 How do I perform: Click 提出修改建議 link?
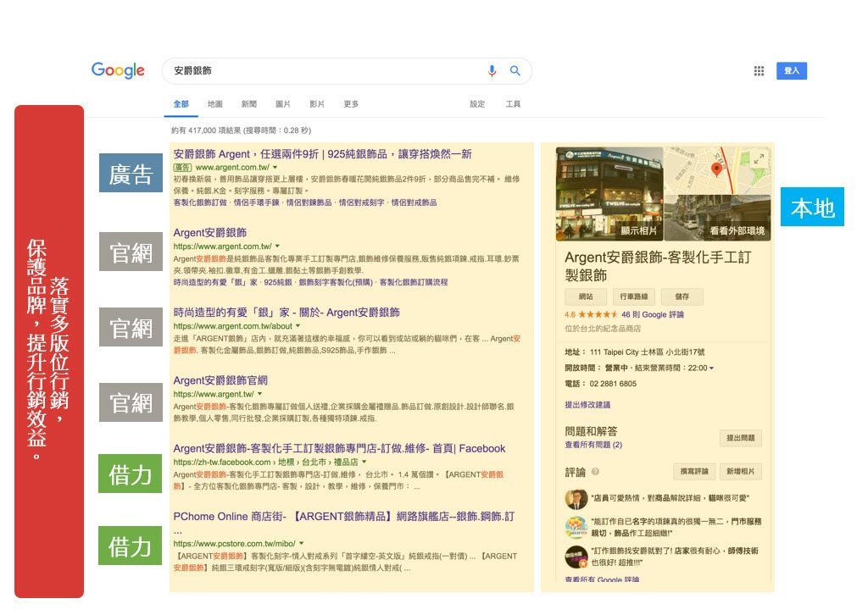[x=587, y=405]
